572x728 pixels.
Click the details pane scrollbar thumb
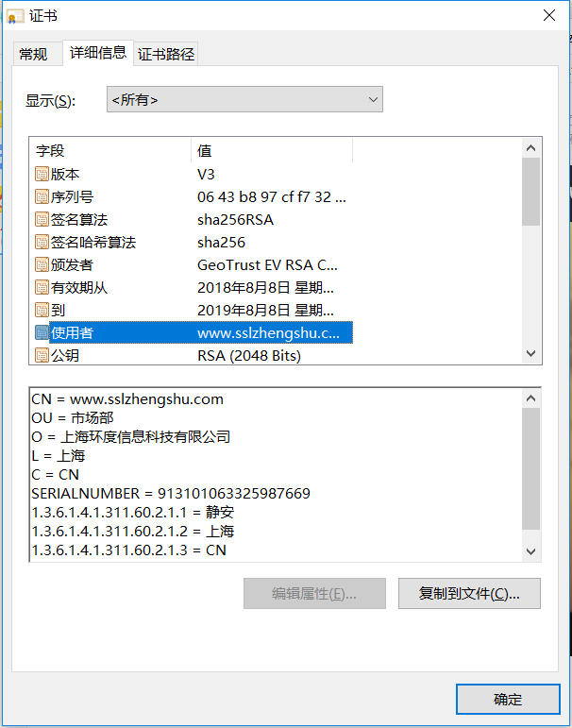click(x=530, y=469)
